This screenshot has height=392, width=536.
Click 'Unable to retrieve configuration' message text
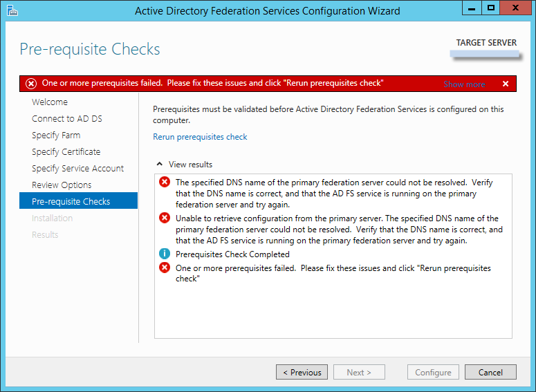tap(339, 230)
